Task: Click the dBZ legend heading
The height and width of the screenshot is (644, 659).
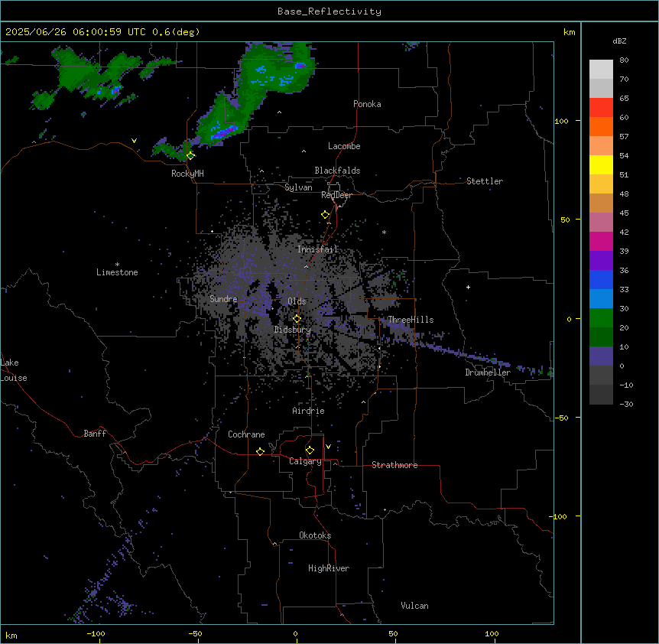Action: coord(619,41)
